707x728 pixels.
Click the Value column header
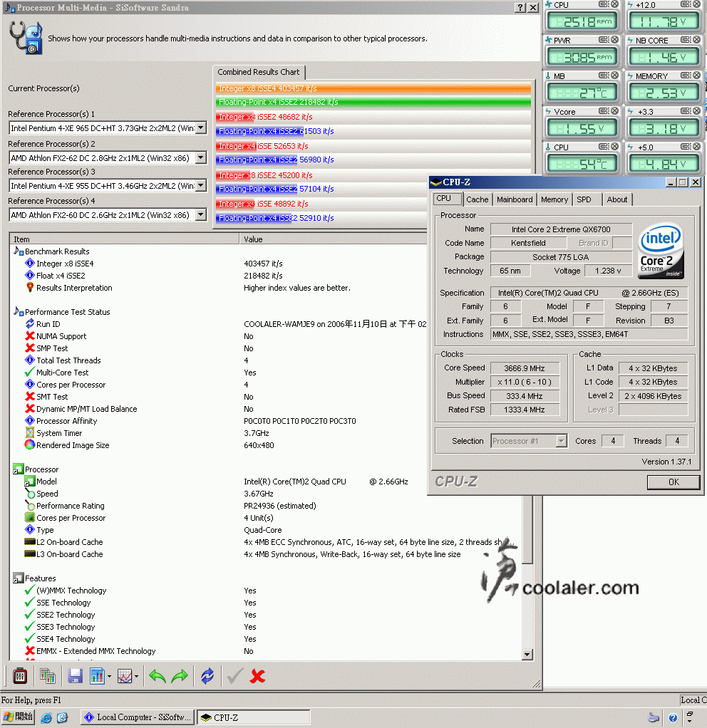pos(334,239)
